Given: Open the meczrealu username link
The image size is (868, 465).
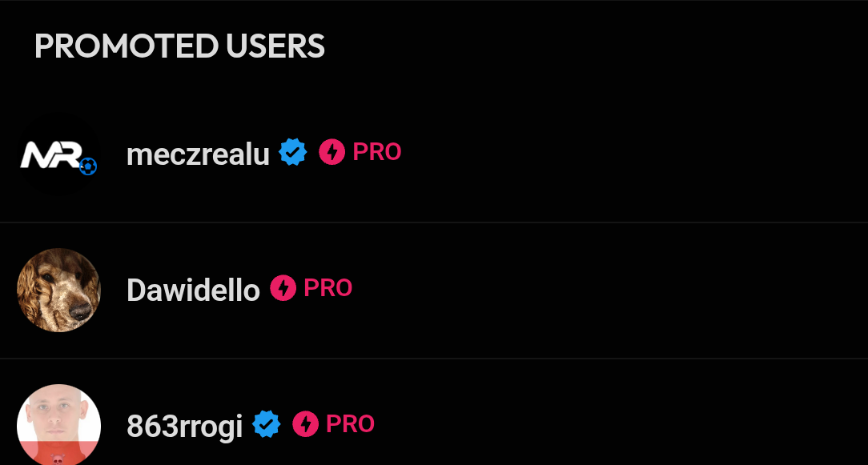Looking at the screenshot, I should tap(198, 154).
